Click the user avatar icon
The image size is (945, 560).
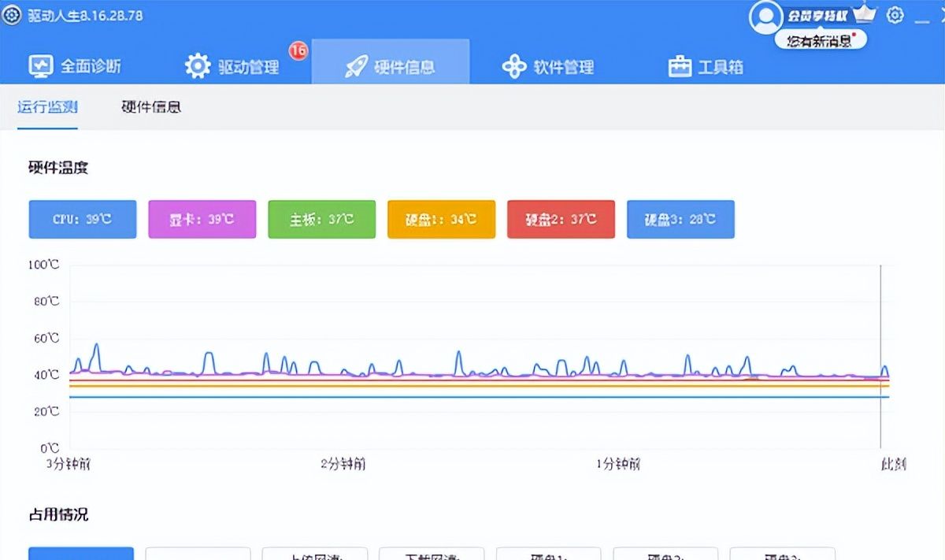(x=765, y=17)
